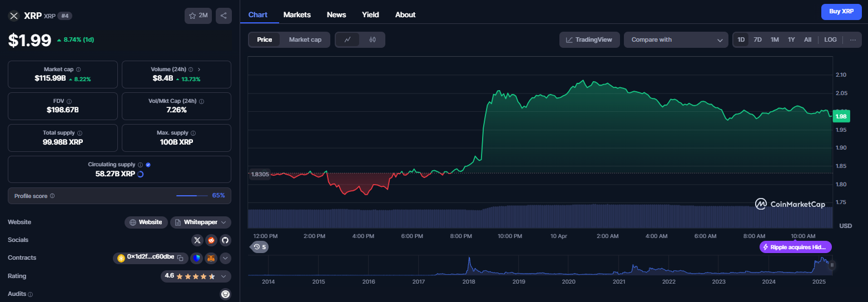Screen dimensions: 868x302
Task: Open the Compare with dropdown
Action: [676, 39]
